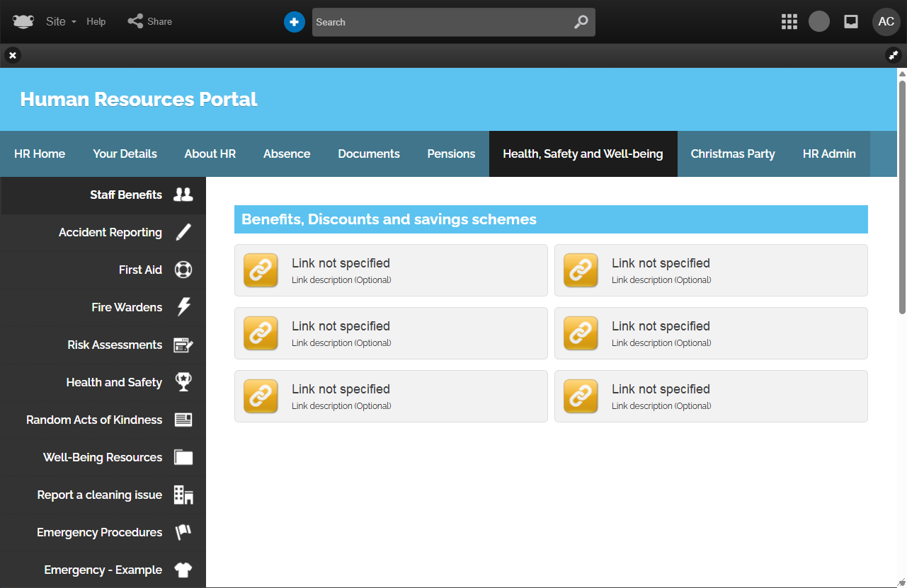Switch to the Absence tab
The image size is (907, 588).
pyautogui.click(x=287, y=154)
